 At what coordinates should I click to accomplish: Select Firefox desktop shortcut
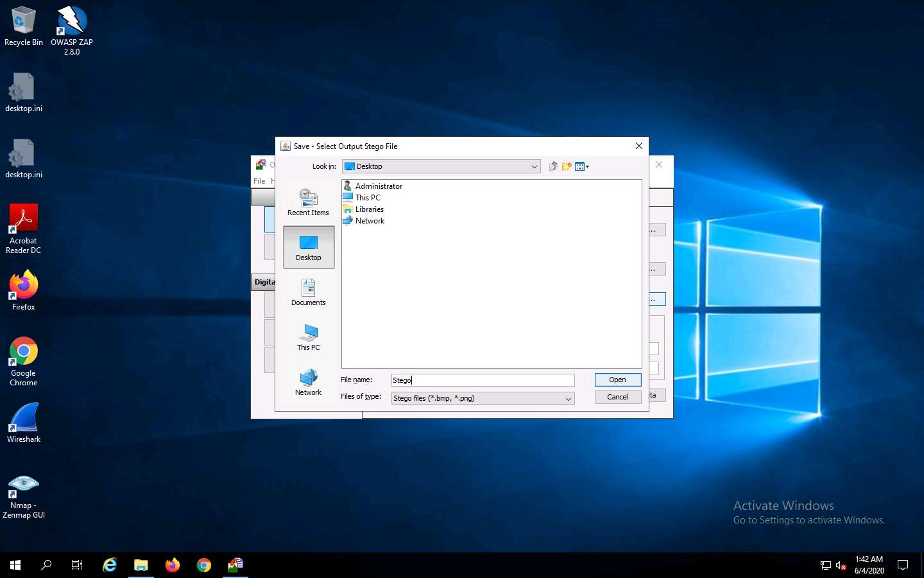(24, 291)
